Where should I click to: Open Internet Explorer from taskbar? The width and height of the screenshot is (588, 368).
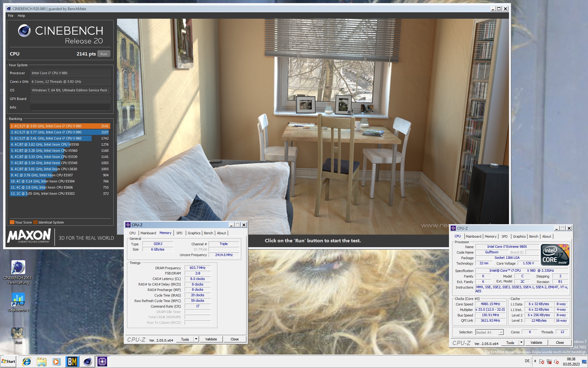(x=27, y=362)
